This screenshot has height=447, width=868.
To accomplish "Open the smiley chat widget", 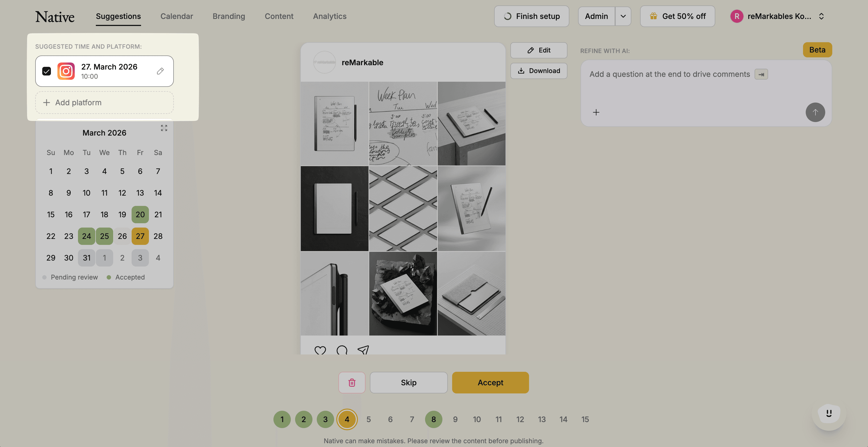I will [x=828, y=413].
